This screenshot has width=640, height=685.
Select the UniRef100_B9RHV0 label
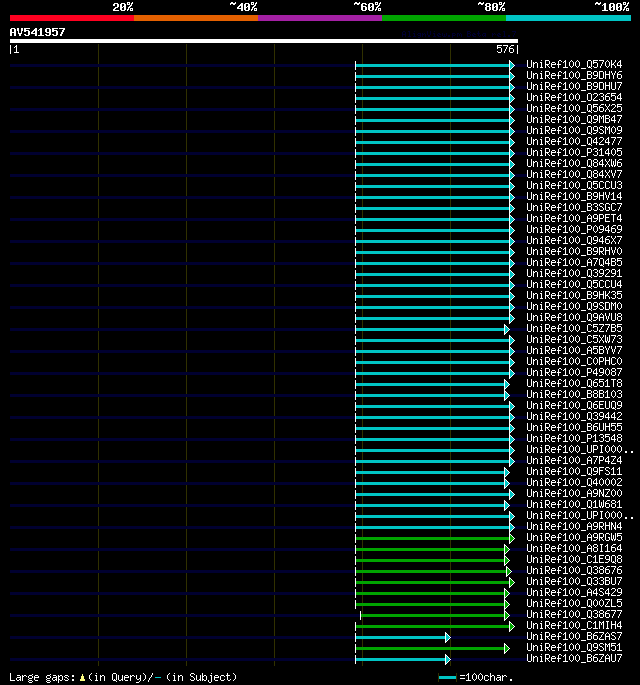click(x=574, y=251)
